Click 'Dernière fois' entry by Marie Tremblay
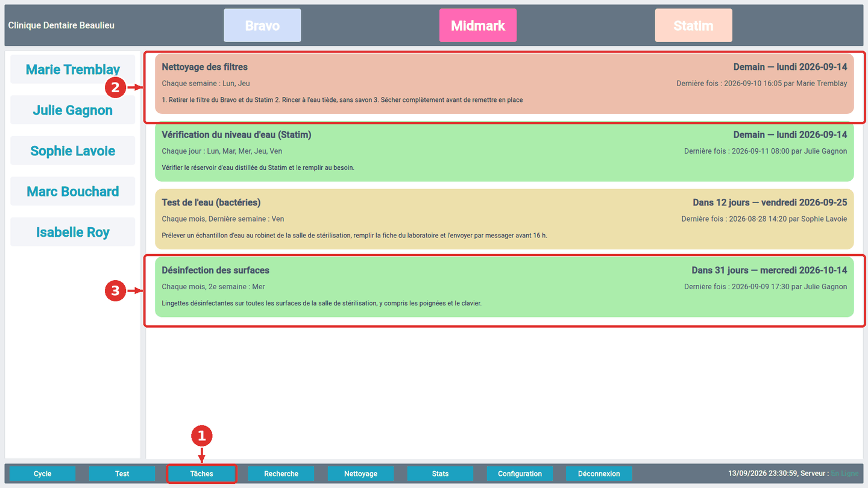 pyautogui.click(x=762, y=83)
